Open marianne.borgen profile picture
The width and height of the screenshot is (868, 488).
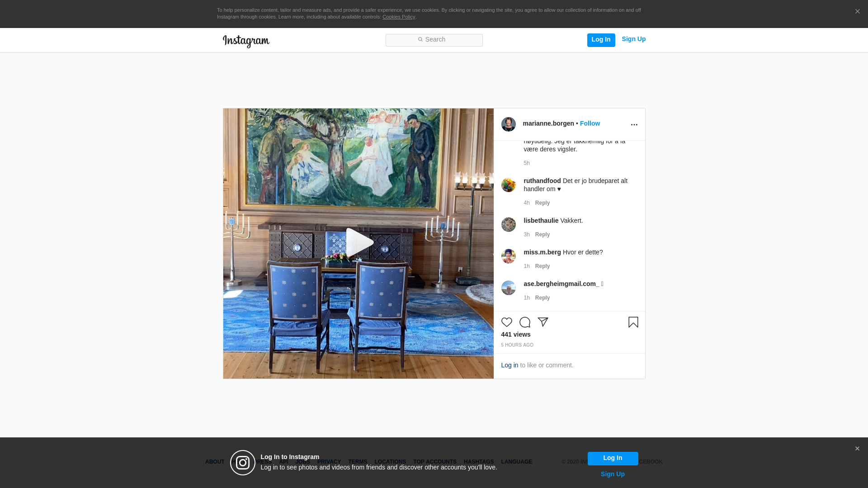(x=509, y=124)
